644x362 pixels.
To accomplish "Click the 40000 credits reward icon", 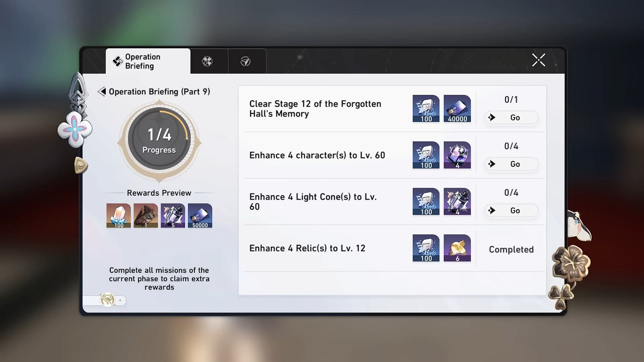I will coord(457,108).
